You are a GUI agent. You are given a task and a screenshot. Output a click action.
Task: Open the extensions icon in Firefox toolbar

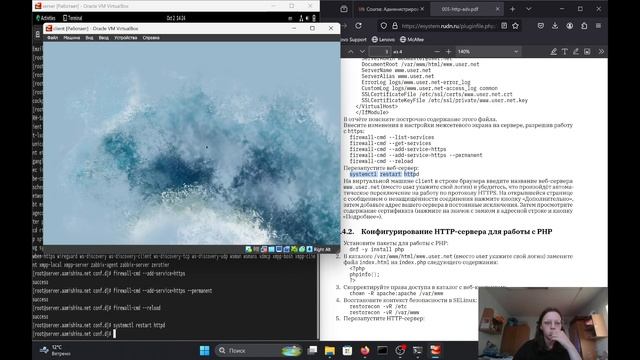[584, 26]
